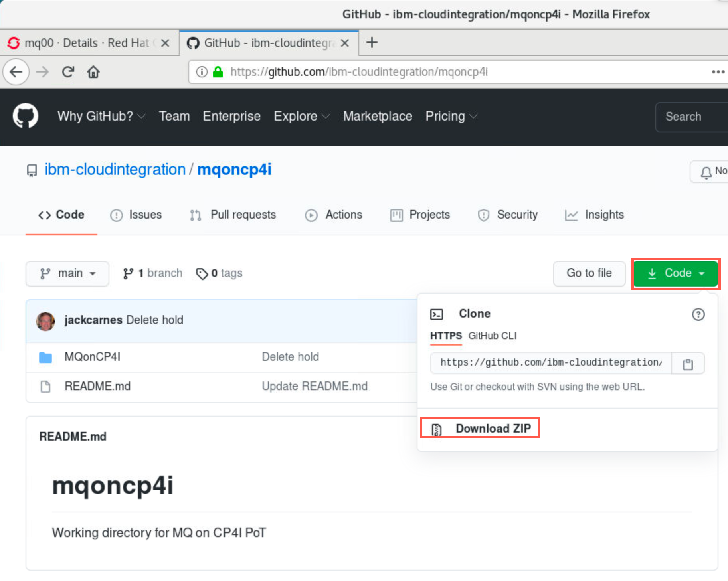Open jackcarnes user profile link
728x581 pixels.
[x=93, y=320]
